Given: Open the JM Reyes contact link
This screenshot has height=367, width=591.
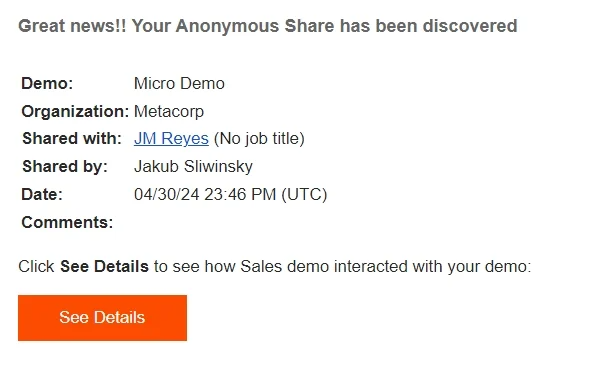Looking at the screenshot, I should 171,139.
